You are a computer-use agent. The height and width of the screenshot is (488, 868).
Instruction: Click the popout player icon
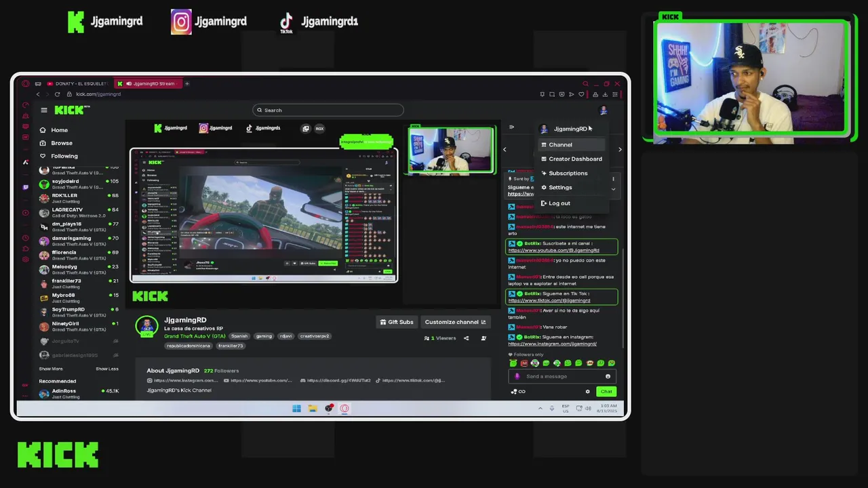(306, 128)
